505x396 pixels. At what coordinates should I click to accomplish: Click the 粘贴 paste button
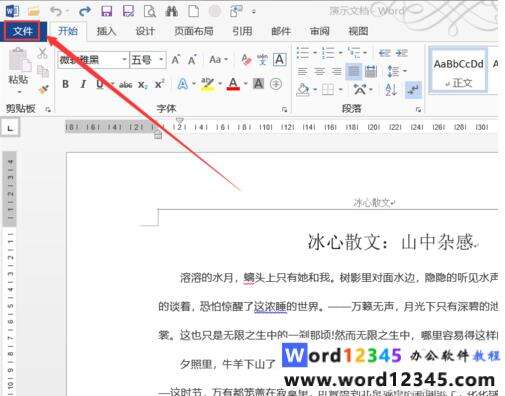coord(18,71)
